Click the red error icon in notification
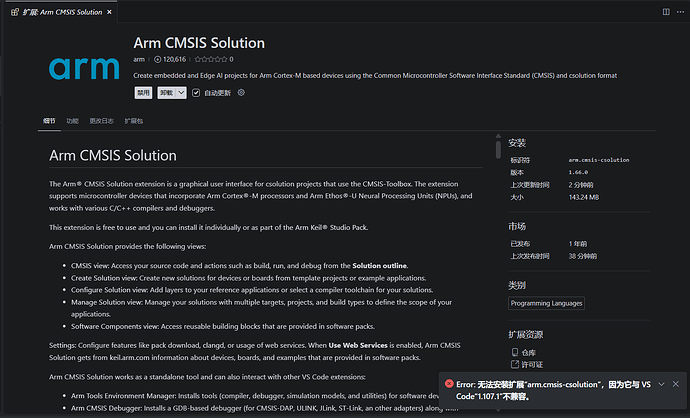Image resolution: width=690 pixels, height=418 pixels. [449, 384]
